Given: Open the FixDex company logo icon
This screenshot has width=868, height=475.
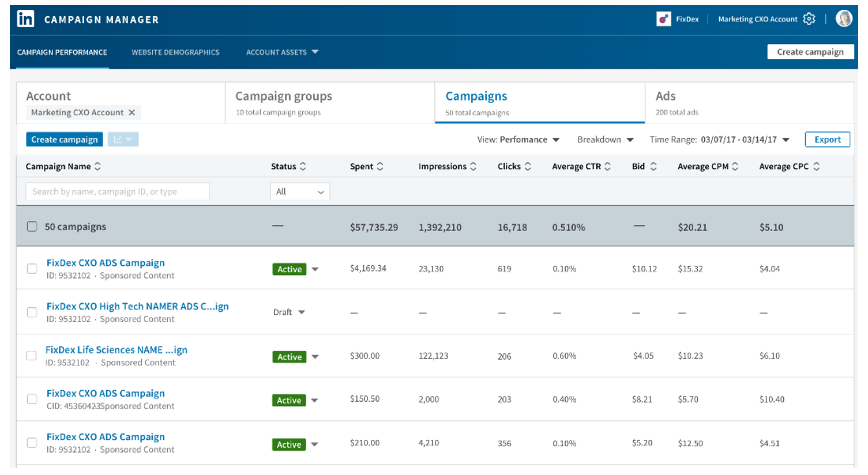Looking at the screenshot, I should 663,19.
